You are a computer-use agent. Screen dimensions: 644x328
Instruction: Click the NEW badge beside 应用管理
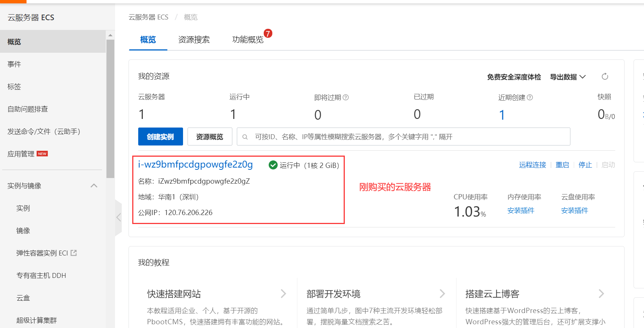[x=42, y=154]
